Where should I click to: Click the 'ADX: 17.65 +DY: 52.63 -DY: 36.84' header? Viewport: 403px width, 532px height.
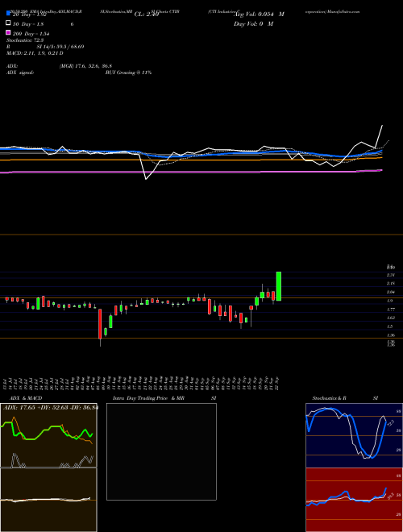[50, 407]
